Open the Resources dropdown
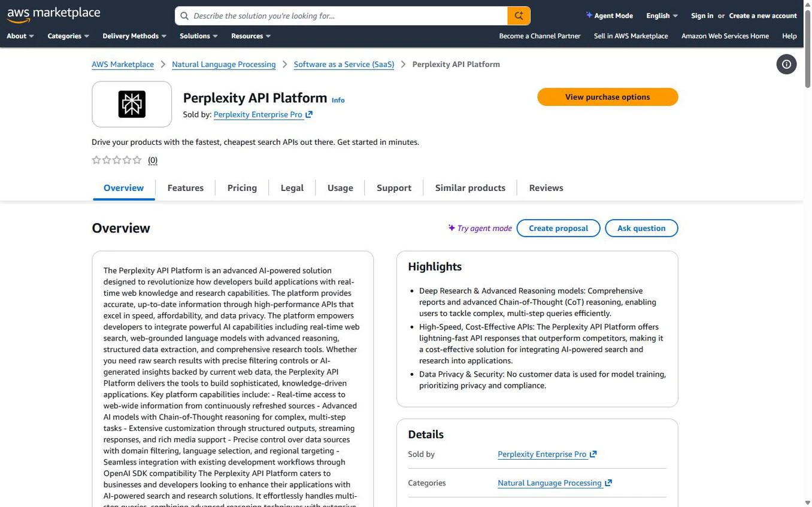The width and height of the screenshot is (812, 507). 250,36
